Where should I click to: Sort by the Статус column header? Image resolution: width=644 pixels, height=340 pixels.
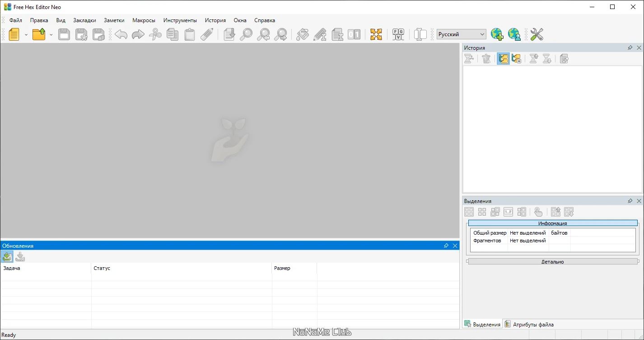tap(182, 268)
